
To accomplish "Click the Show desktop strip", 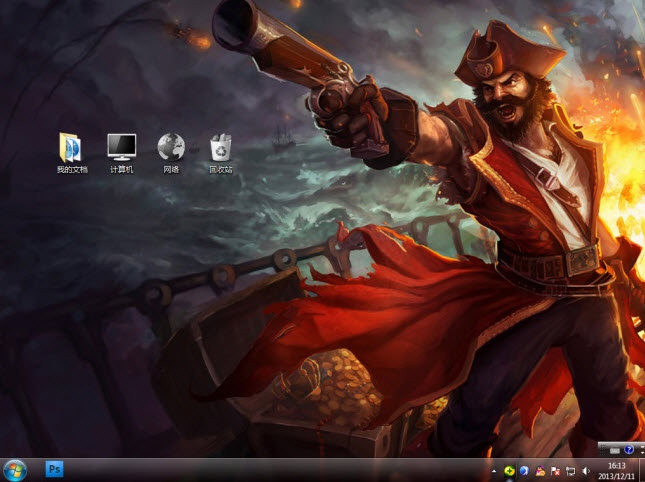I will point(642,470).
